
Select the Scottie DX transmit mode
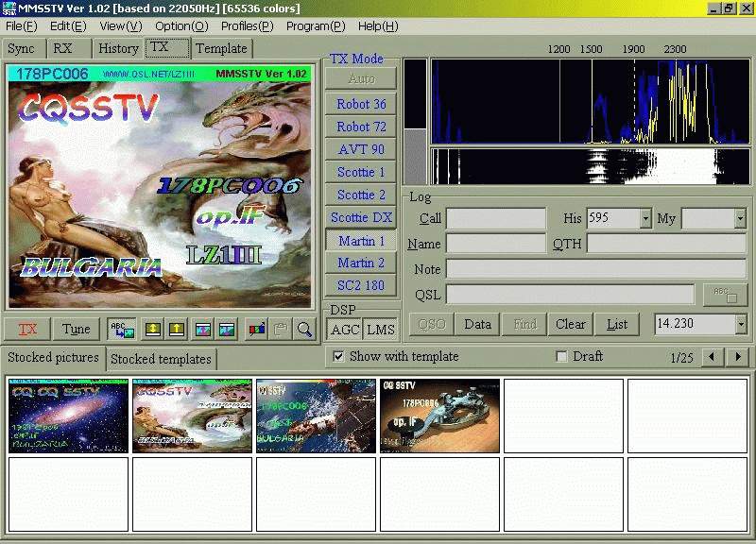point(361,217)
